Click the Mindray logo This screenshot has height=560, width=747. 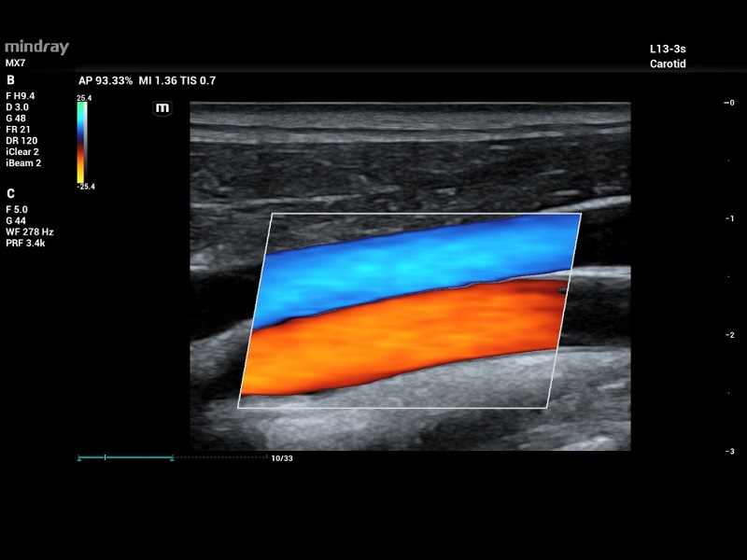37,47
